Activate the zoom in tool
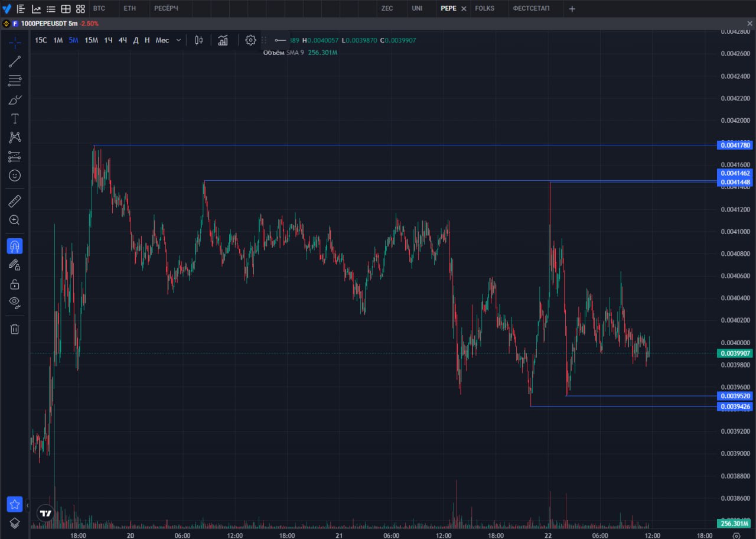756x539 pixels. click(15, 220)
